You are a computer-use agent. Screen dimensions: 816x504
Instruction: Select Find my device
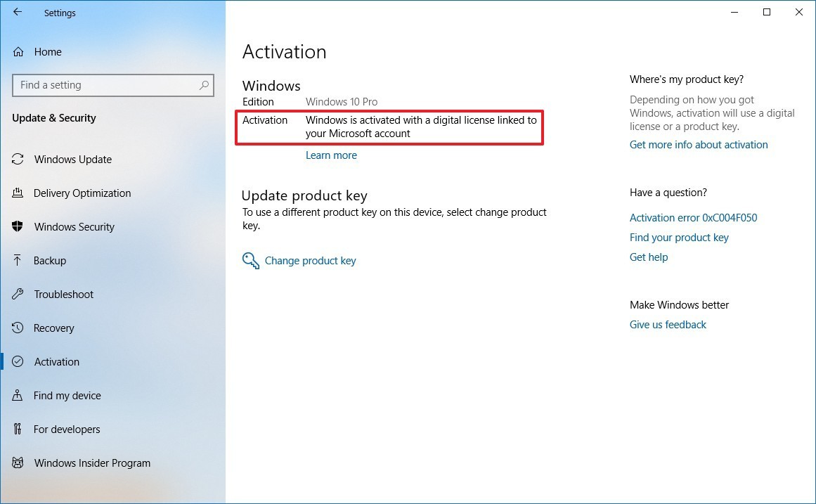pyautogui.click(x=67, y=395)
